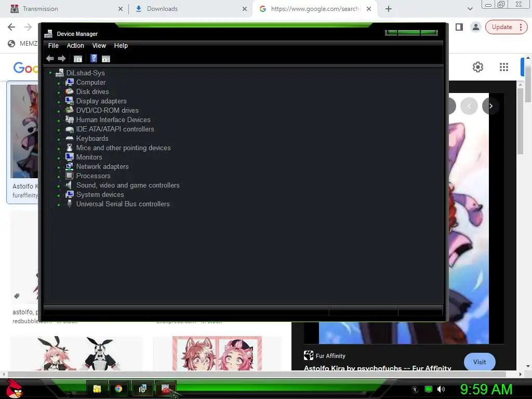The image size is (532, 399).
Task: Click the green network tray icon
Action: point(429,389)
